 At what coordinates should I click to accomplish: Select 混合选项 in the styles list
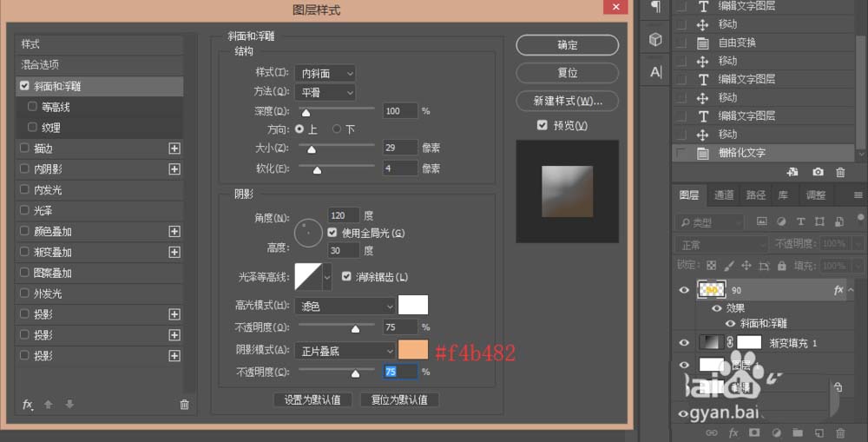100,65
